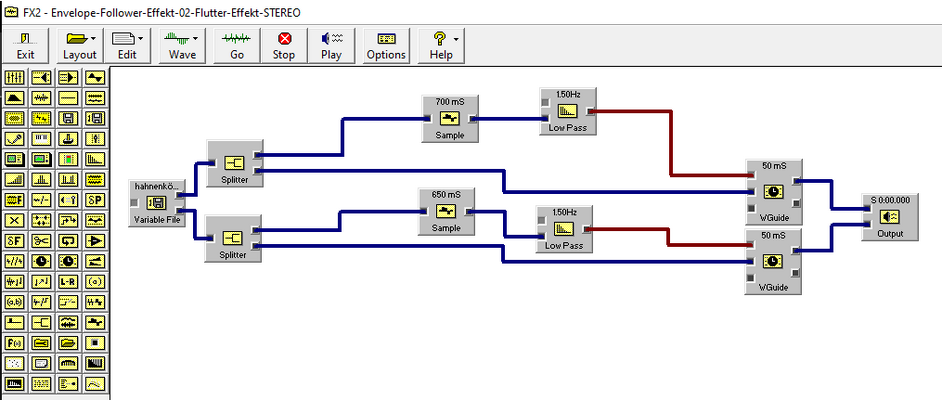Open the Options dialog
Image resolution: width=942 pixels, height=400 pixels.
click(x=386, y=46)
